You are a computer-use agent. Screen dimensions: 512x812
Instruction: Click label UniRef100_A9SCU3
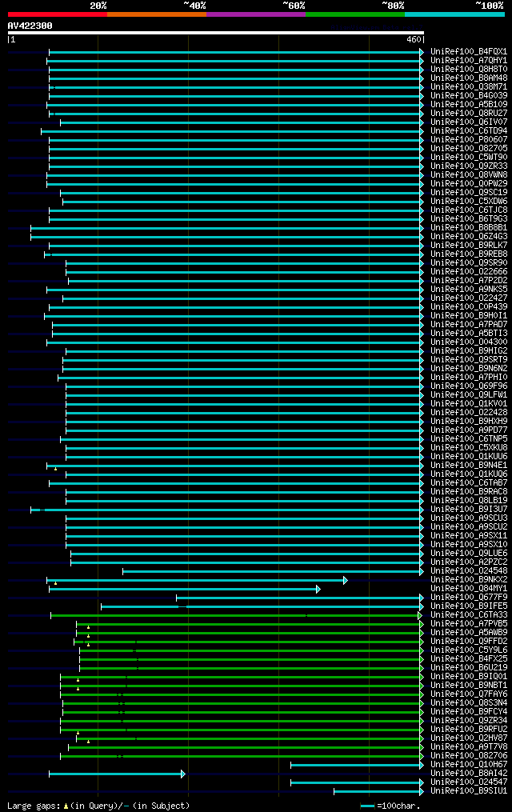point(469,518)
